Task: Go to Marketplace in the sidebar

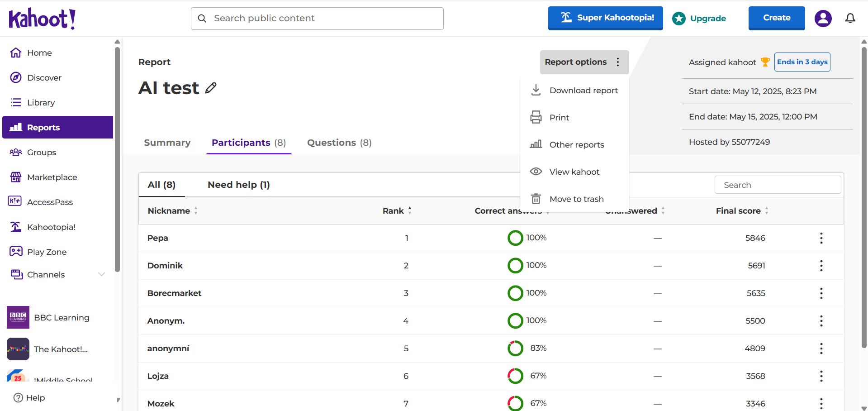Action: point(52,177)
